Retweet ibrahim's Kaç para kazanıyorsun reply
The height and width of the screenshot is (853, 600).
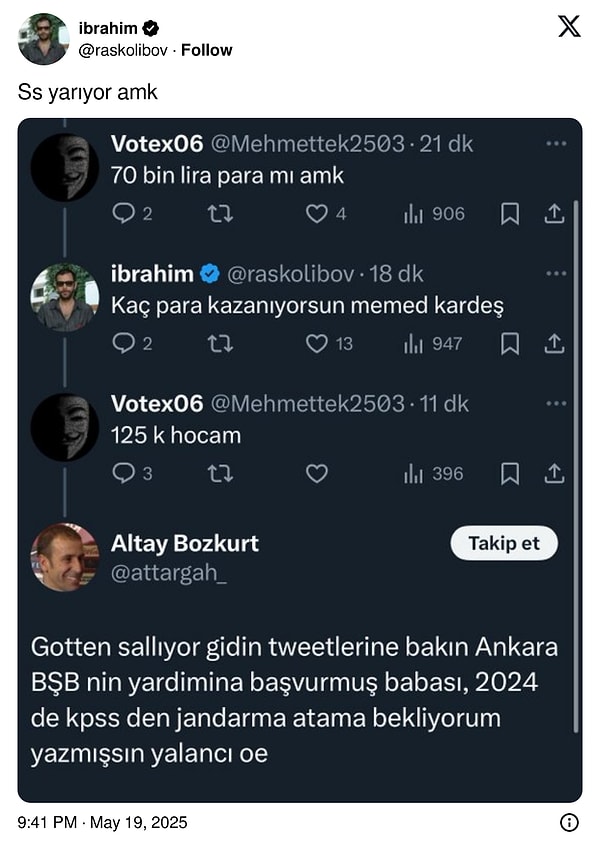point(219,343)
